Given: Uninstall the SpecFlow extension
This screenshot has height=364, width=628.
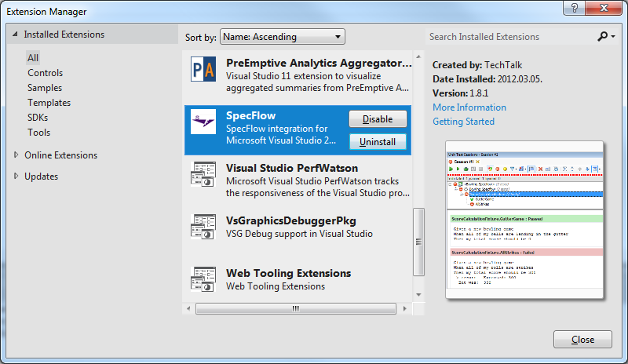Looking at the screenshot, I should pyautogui.click(x=378, y=142).
